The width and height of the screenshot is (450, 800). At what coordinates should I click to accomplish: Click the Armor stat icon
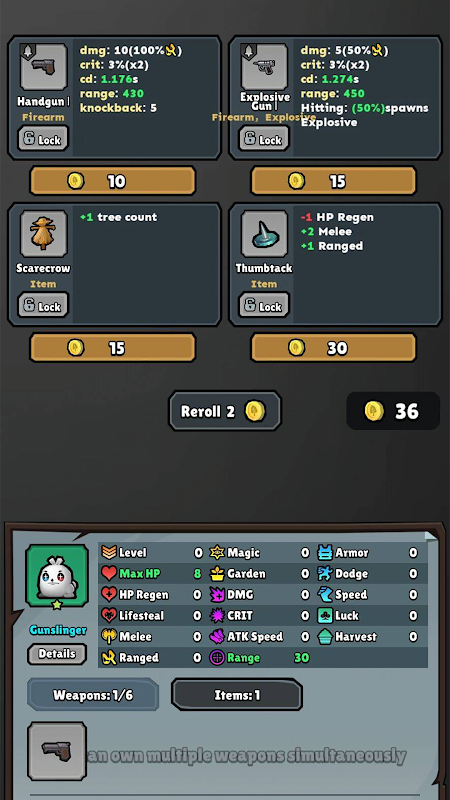[326, 553]
